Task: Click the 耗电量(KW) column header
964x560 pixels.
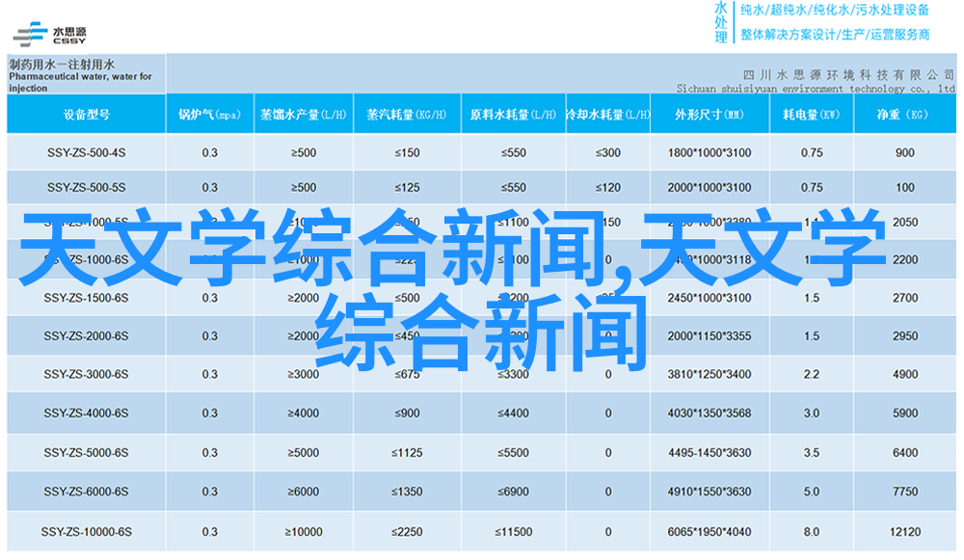Action: point(811,115)
